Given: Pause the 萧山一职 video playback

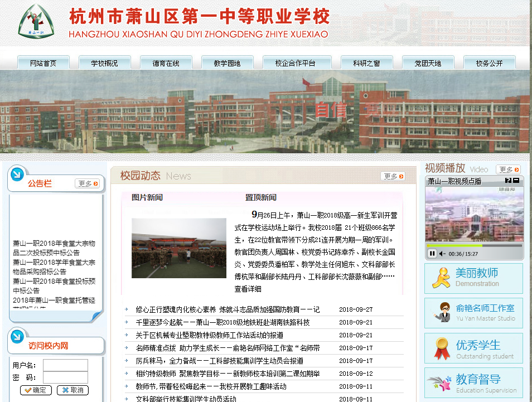Looking at the screenshot, I should [432, 254].
